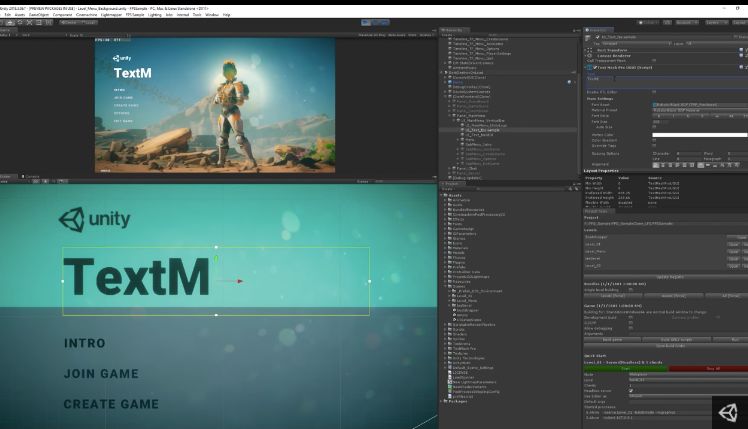Open the Account dropdown in toolbar
Screen dimensions: 748x429
click(687, 22)
